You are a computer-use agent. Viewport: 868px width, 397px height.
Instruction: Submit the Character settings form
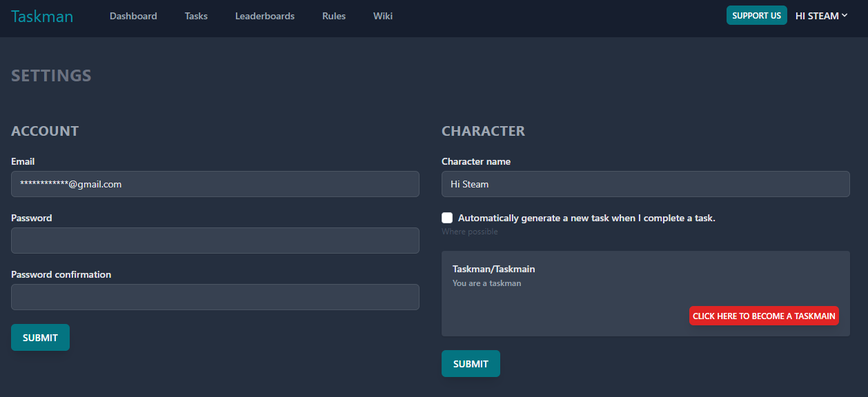(471, 364)
